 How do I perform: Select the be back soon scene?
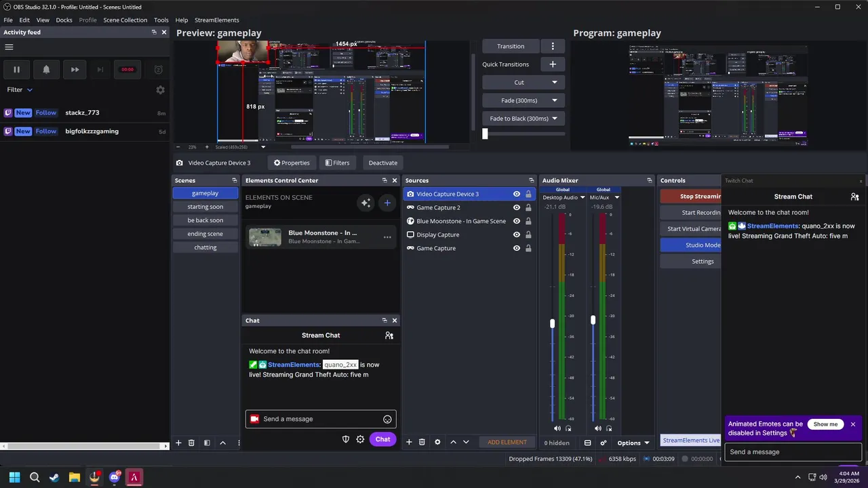tap(205, 220)
